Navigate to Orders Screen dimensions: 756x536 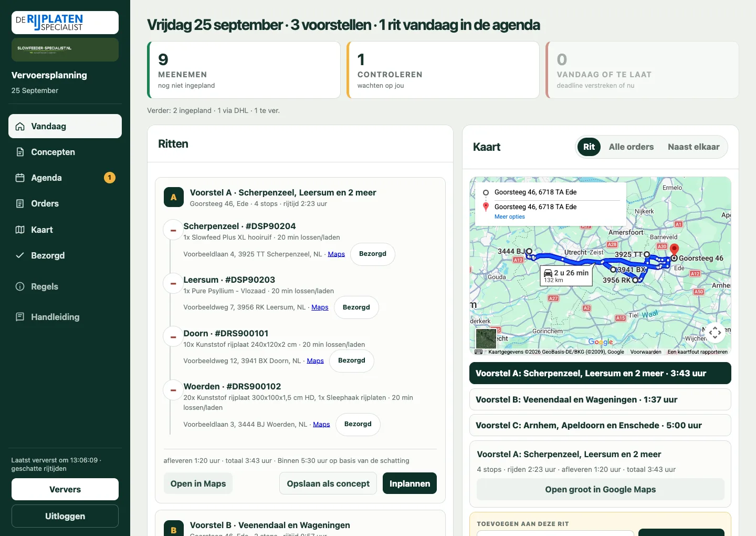click(65, 203)
